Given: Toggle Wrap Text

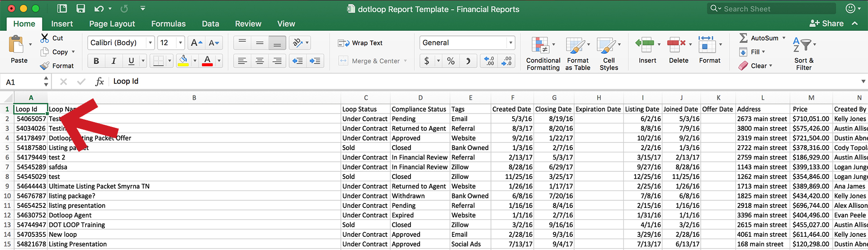Looking at the screenshot, I should tap(360, 43).
